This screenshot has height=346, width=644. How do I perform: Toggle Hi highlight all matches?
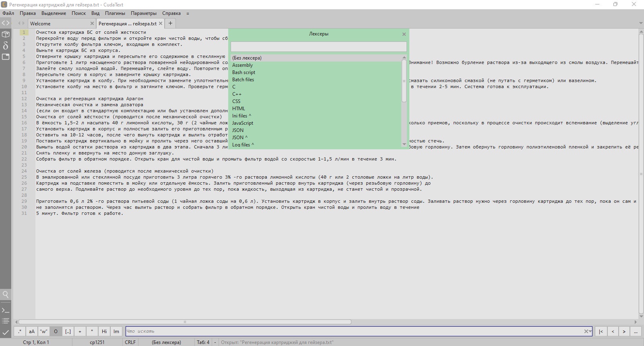[104, 332]
